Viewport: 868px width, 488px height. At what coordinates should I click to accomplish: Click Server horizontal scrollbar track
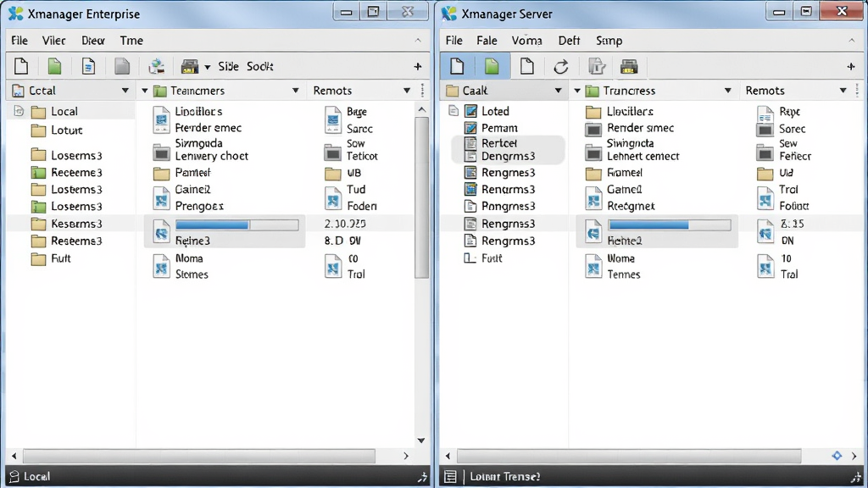pos(629,456)
